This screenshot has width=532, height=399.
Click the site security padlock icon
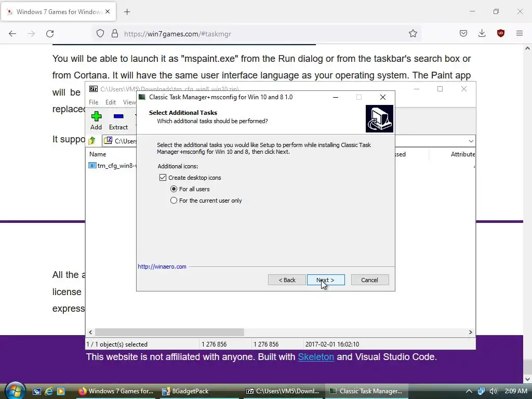(115, 34)
